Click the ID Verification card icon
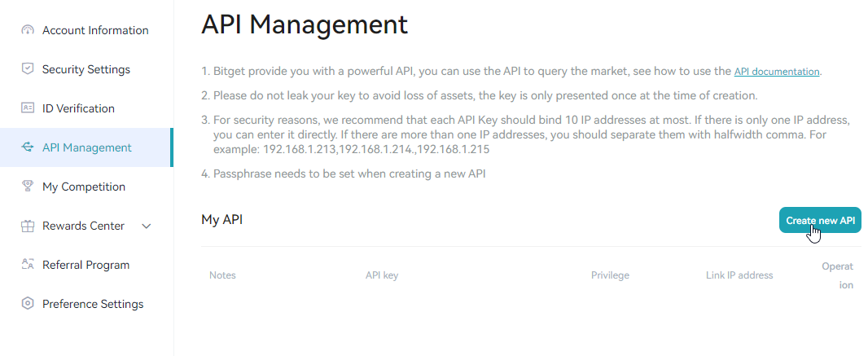Image resolution: width=868 pixels, height=356 pixels. pos(28,108)
